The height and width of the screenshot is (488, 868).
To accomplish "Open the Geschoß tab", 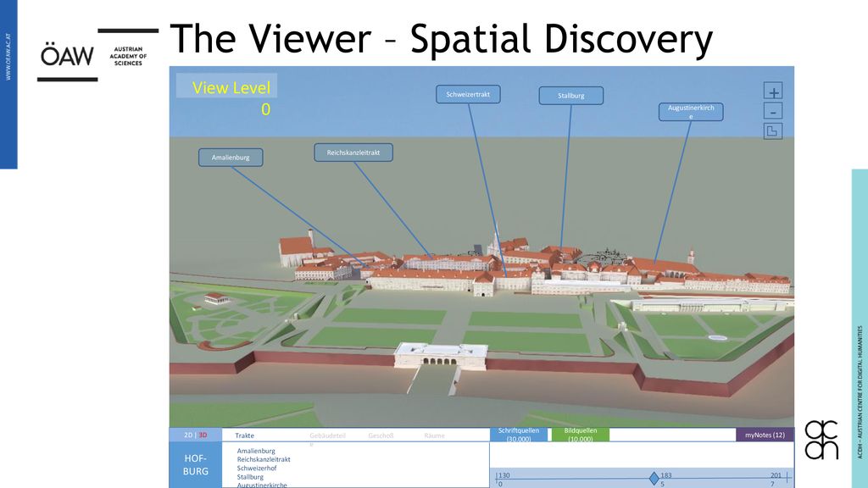I will (381, 435).
